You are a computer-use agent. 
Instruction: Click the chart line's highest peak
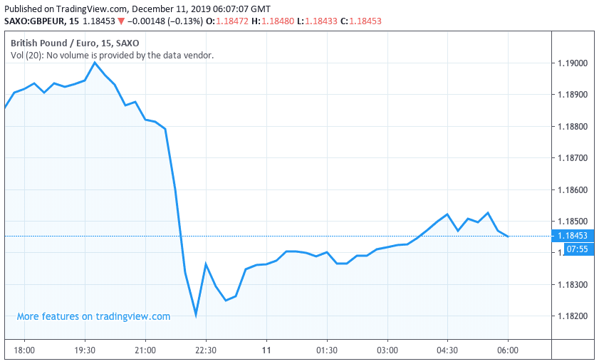[95, 62]
